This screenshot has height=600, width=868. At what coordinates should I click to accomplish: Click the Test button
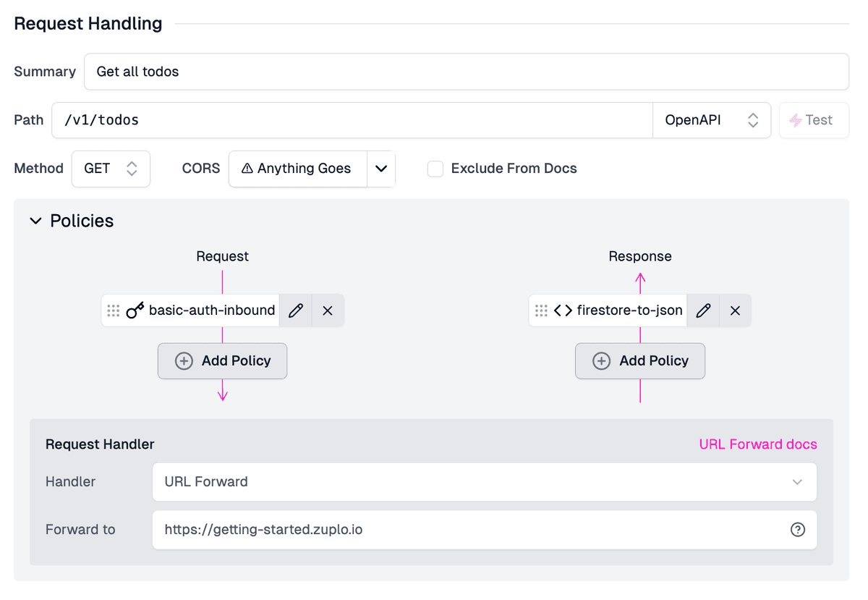tap(814, 119)
